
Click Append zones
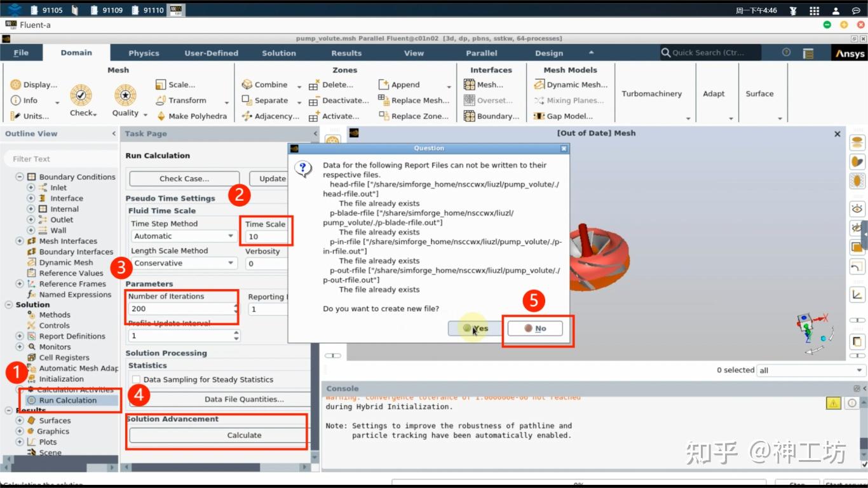(399, 85)
